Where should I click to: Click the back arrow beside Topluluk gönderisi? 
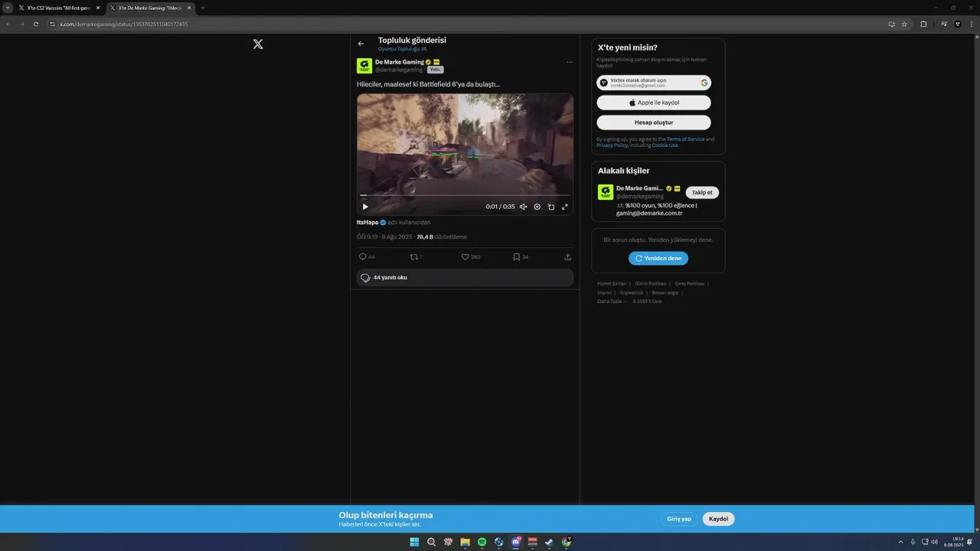[361, 44]
